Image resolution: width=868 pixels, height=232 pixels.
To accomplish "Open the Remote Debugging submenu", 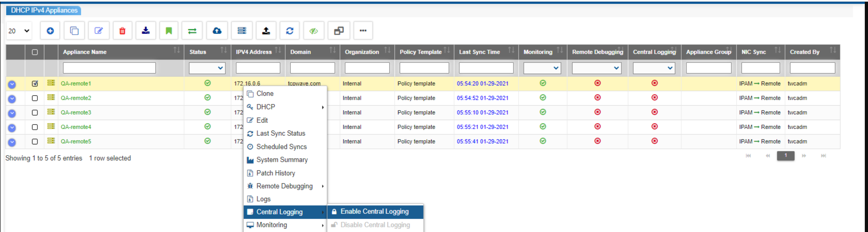I will click(285, 186).
